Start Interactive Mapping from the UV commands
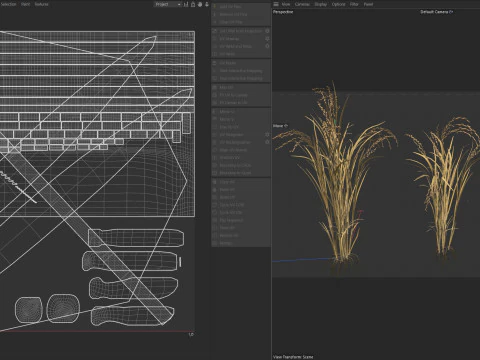 coord(241,71)
